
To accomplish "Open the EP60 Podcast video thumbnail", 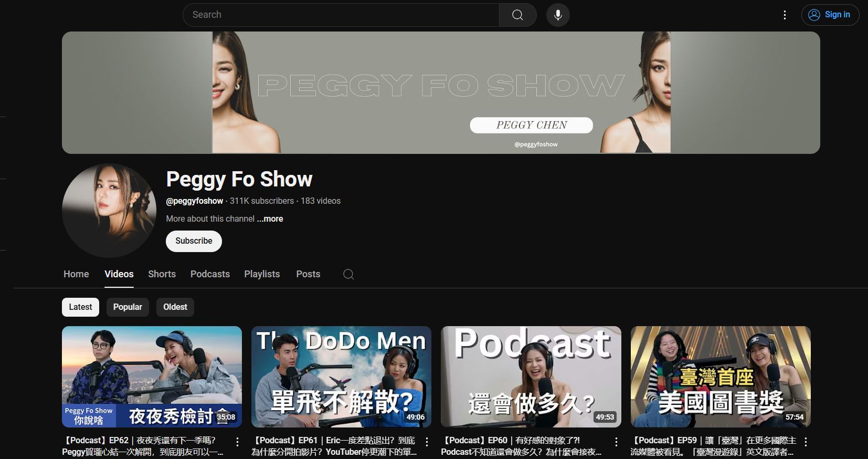I will click(x=531, y=377).
